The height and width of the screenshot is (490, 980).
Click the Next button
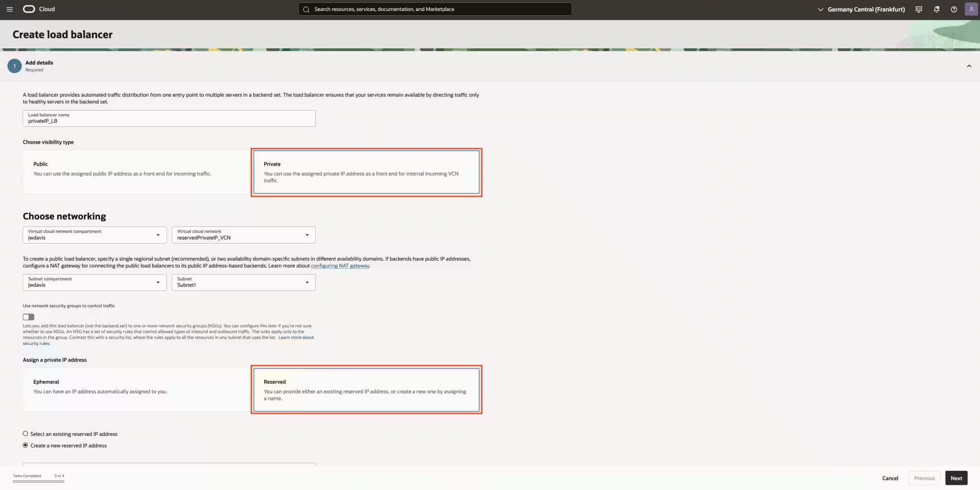coord(956,478)
